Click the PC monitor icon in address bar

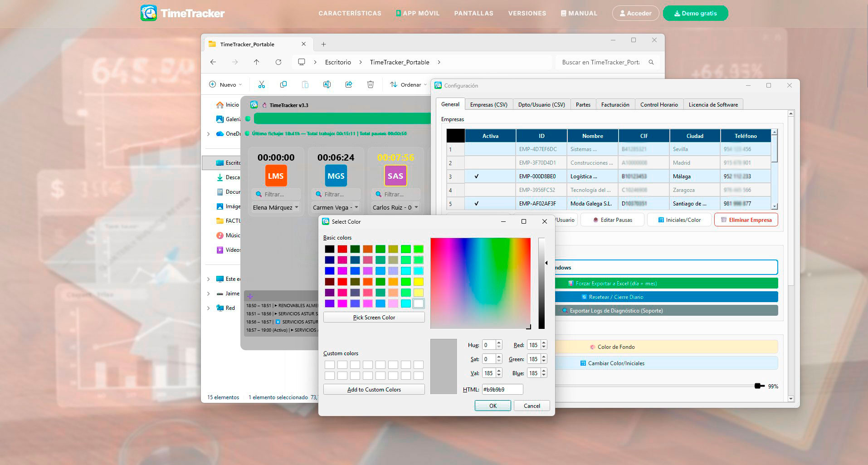coord(302,62)
